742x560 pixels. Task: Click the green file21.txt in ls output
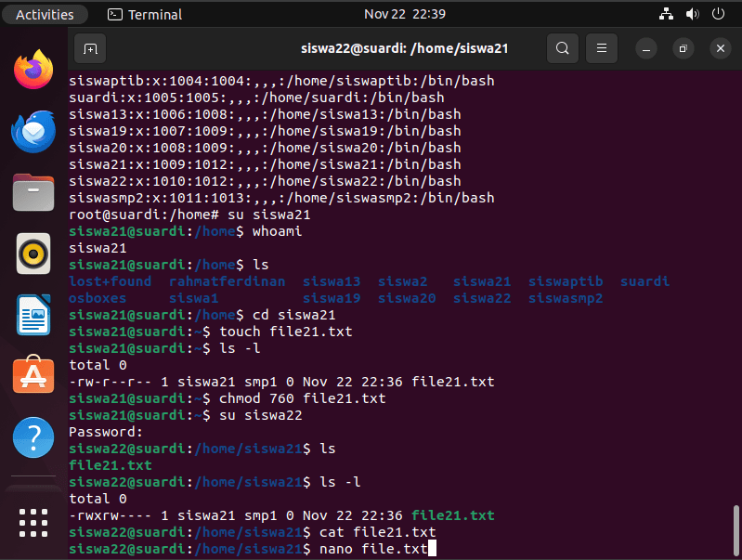111,465
